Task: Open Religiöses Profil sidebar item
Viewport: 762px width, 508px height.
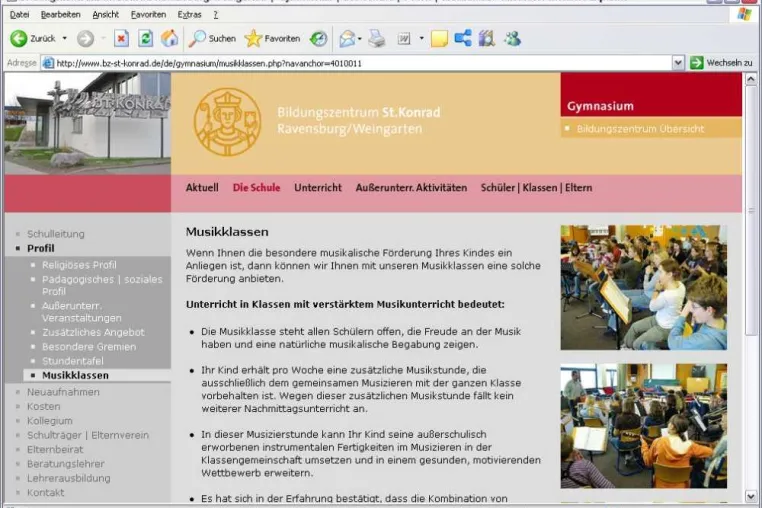Action: click(79, 265)
